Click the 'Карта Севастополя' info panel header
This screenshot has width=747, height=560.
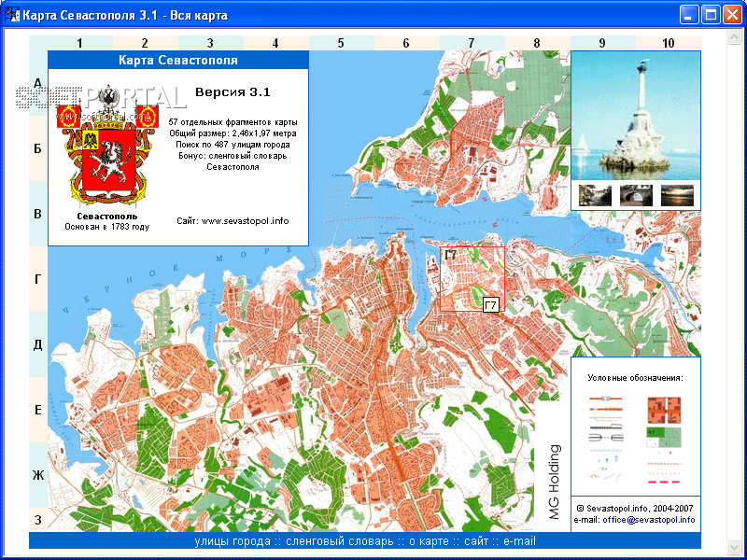tap(178, 60)
